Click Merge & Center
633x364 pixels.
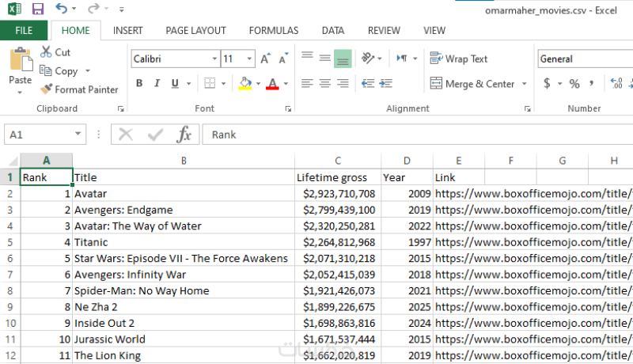pyautogui.click(x=472, y=84)
